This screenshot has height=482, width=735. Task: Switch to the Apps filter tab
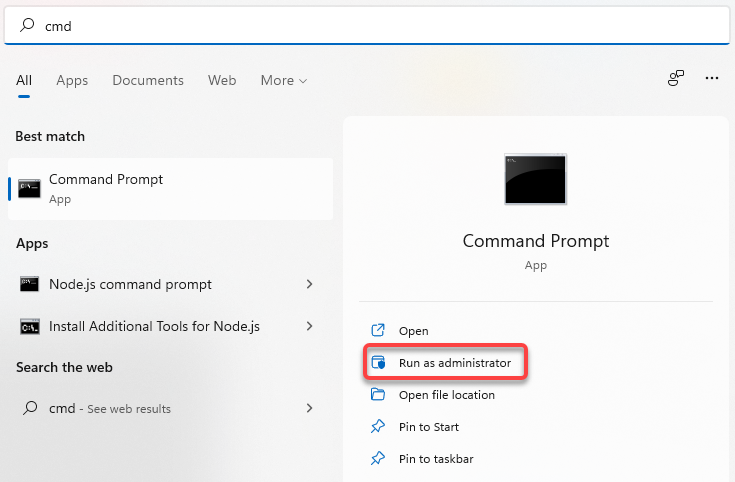pyautogui.click(x=72, y=80)
